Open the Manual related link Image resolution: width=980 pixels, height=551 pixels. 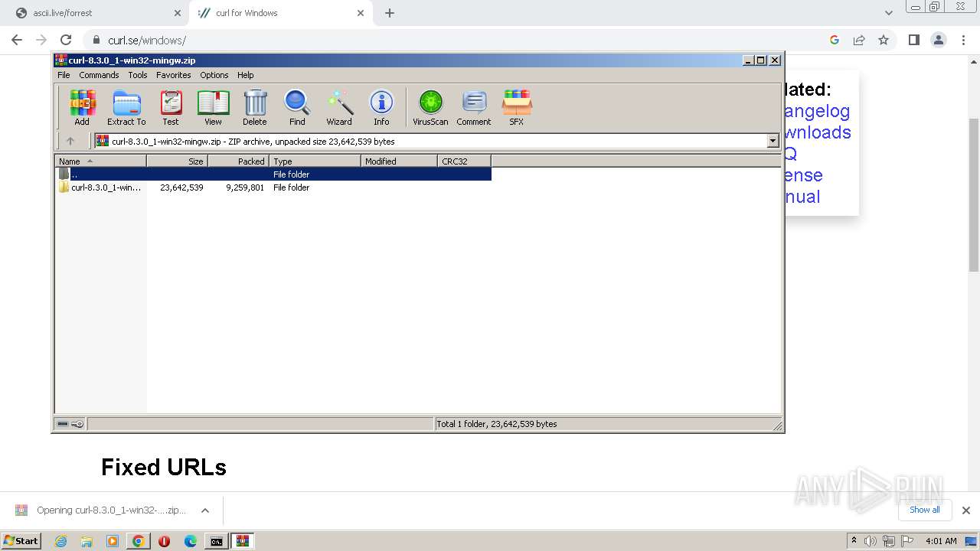coord(802,197)
